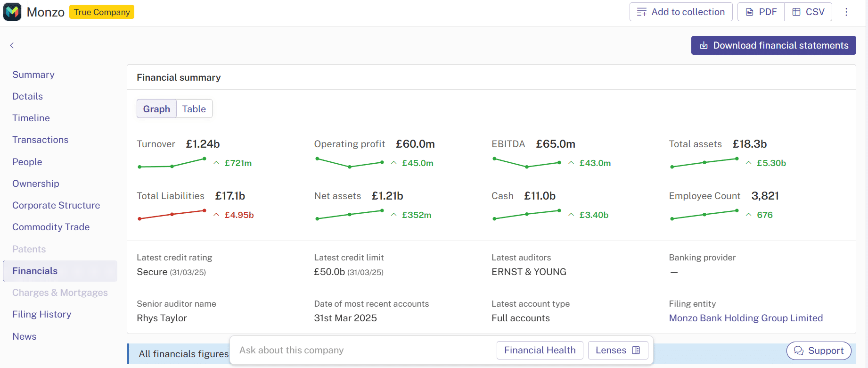Image resolution: width=868 pixels, height=368 pixels.
Task: Open News in sidebar
Action: tap(24, 336)
